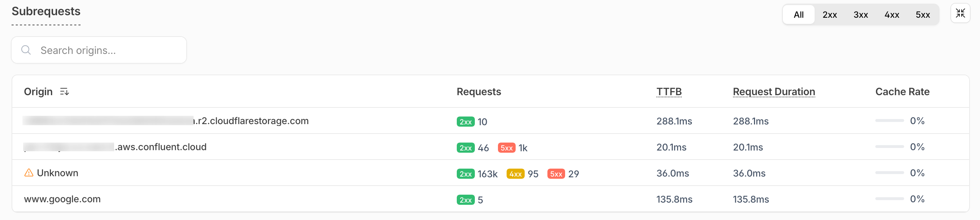Click the Request Duration column header
The height and width of the screenshot is (220, 980).
[774, 92]
